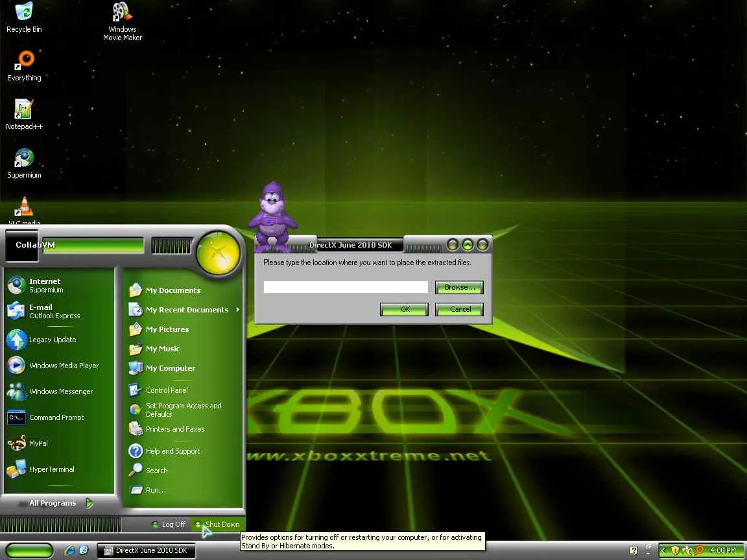Open My Documents folder
Viewport: 747px width, 560px height.
click(x=184, y=290)
